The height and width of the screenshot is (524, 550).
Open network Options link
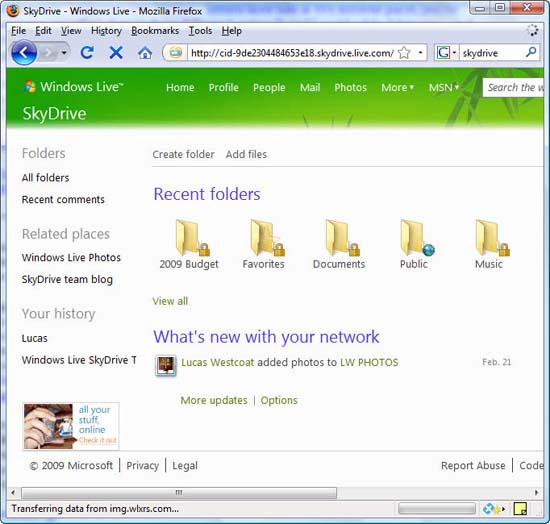click(279, 400)
